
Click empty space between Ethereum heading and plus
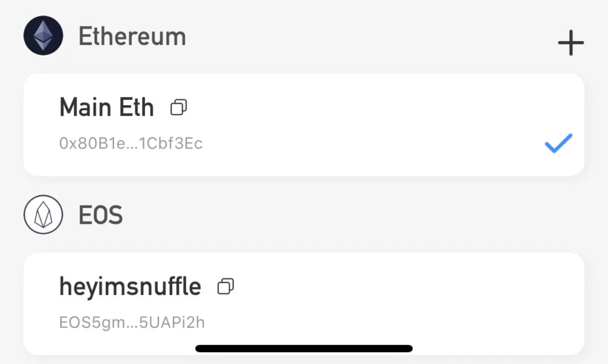(368, 37)
